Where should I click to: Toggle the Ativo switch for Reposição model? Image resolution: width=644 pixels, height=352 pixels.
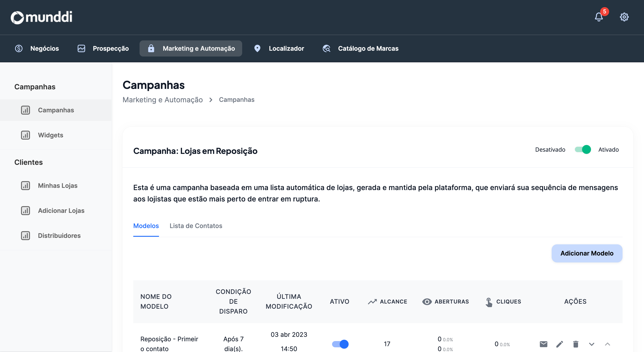(340, 344)
